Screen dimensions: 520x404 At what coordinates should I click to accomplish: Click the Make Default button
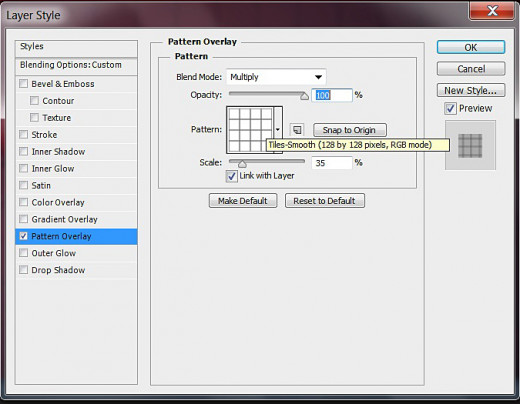[x=243, y=201]
